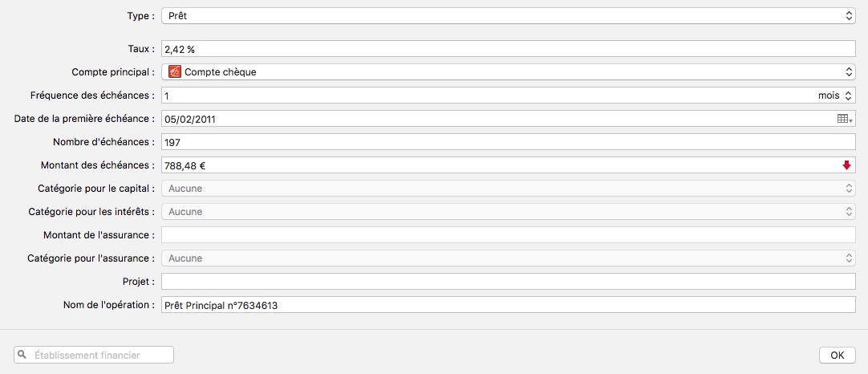Viewport: 868px width, 374px height.
Task: Click the OK button
Action: coord(837,356)
